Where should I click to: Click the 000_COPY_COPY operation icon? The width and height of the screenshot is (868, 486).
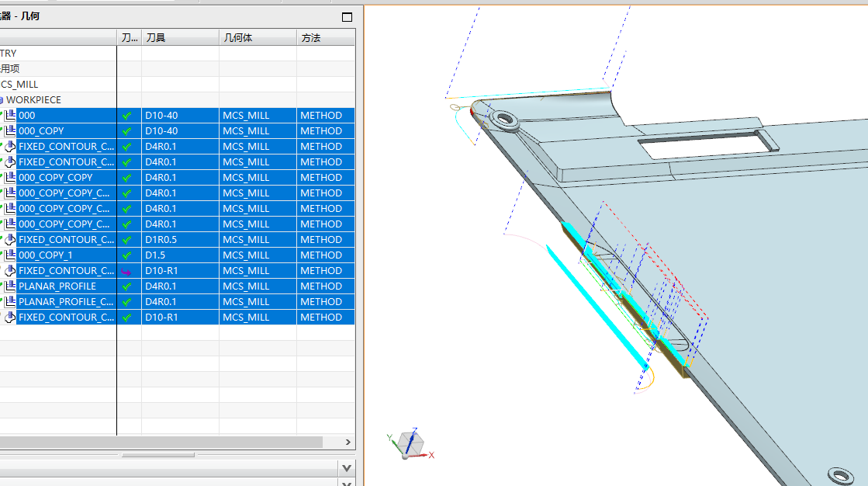(10, 177)
